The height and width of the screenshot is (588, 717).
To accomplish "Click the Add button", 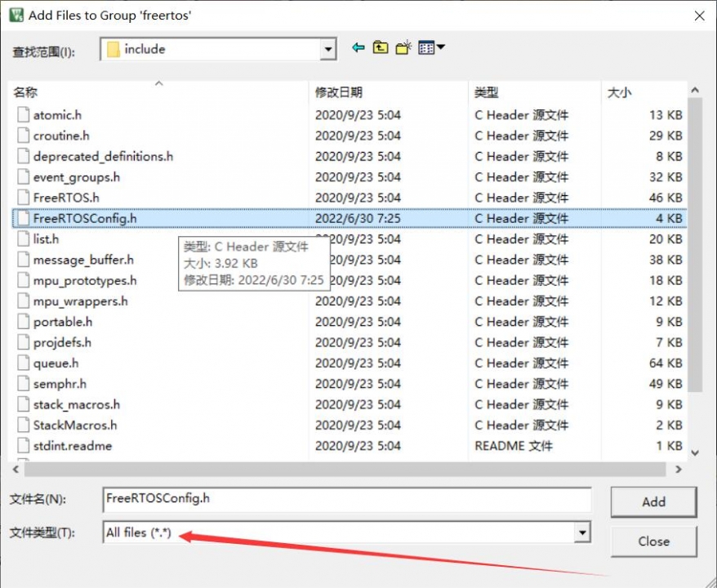I will [653, 501].
